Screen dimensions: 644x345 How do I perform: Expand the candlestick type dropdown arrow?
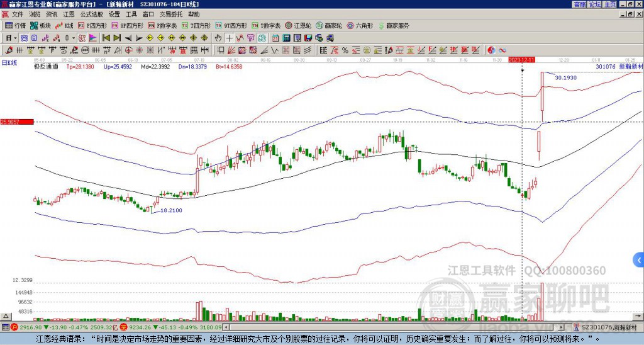click(74, 38)
